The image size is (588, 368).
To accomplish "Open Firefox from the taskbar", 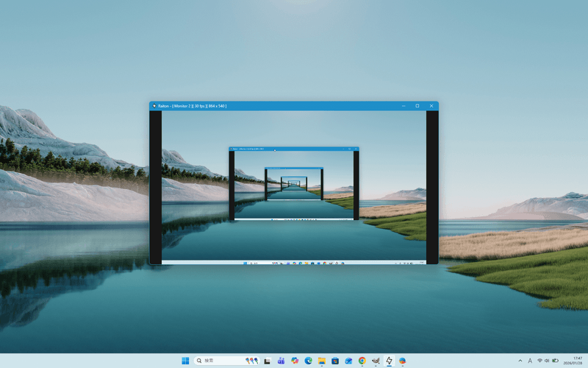I will point(402,361).
